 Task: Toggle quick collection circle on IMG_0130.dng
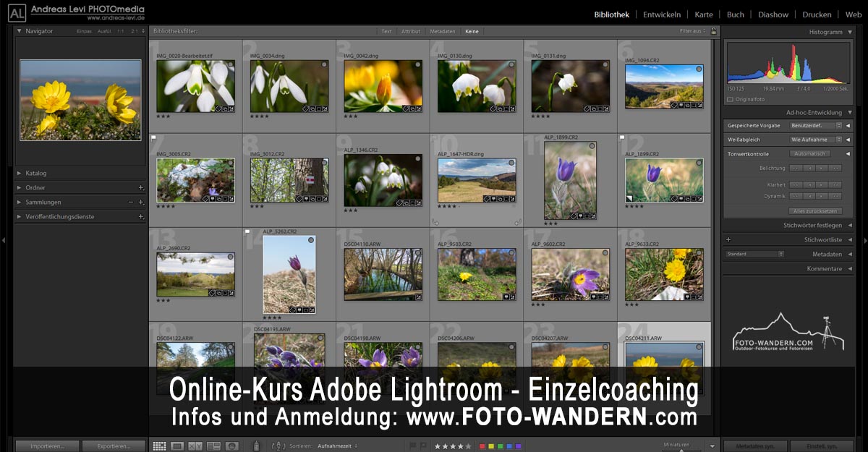click(x=511, y=65)
